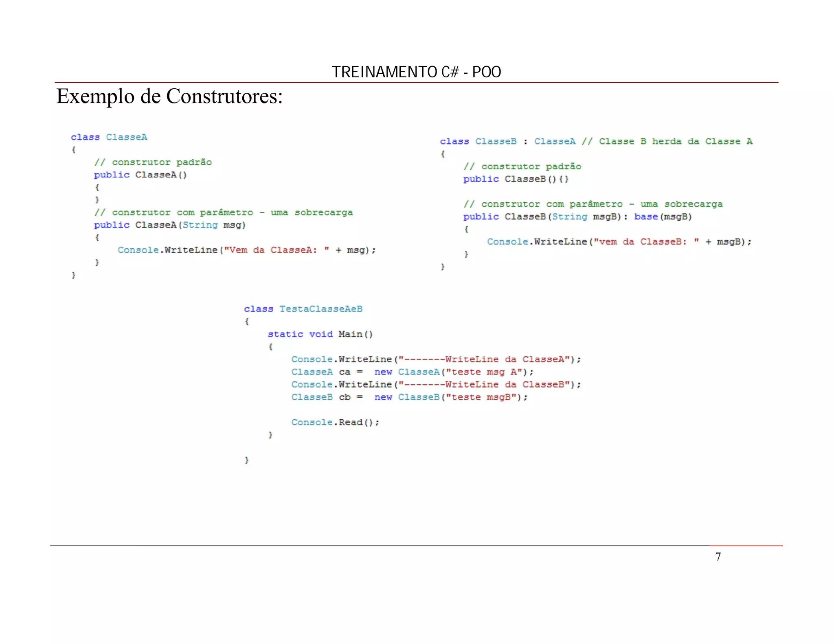Click the 'class TestaClasseAeB' declaration line
Screen dimensions: 834x644
pyautogui.click(x=303, y=309)
